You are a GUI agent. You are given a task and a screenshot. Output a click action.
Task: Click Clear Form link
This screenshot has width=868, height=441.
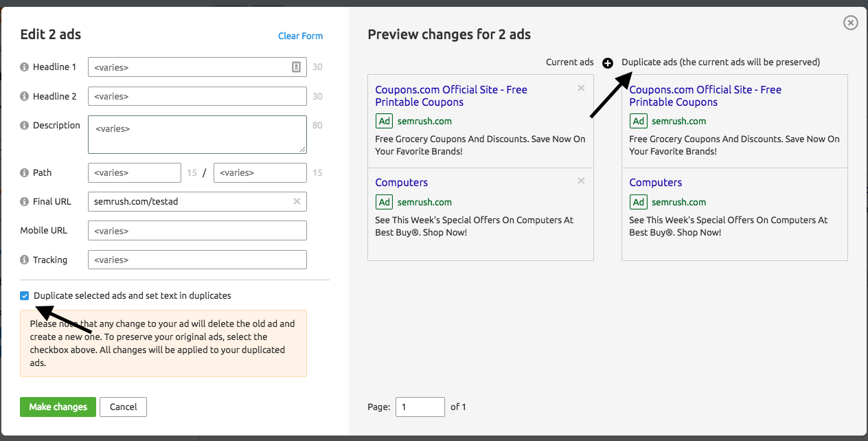(300, 36)
